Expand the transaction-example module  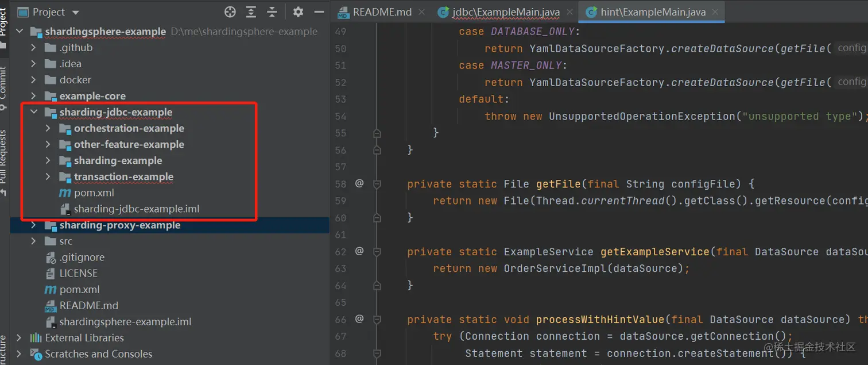pos(48,176)
